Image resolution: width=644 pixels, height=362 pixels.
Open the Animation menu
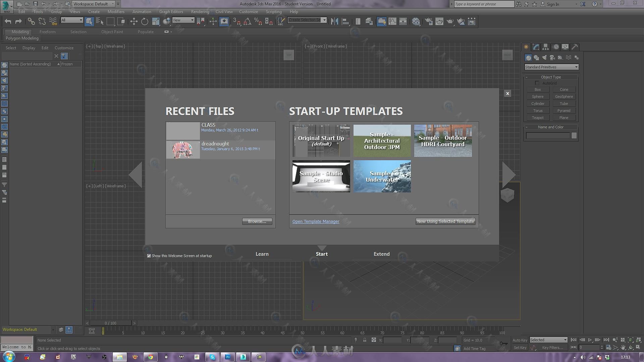pyautogui.click(x=142, y=11)
